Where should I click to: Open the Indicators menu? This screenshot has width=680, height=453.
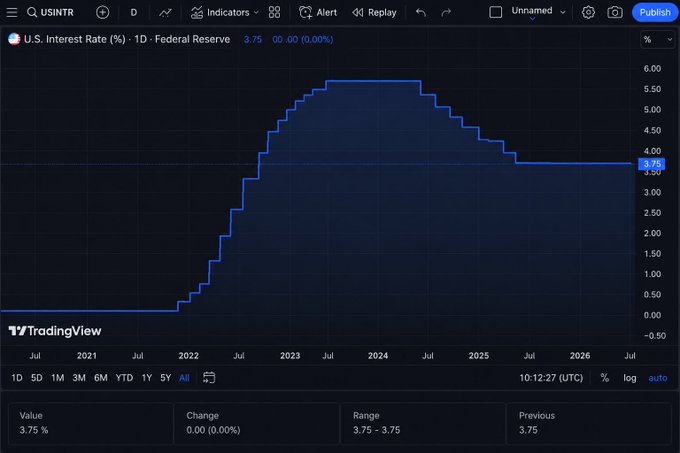tap(220, 13)
